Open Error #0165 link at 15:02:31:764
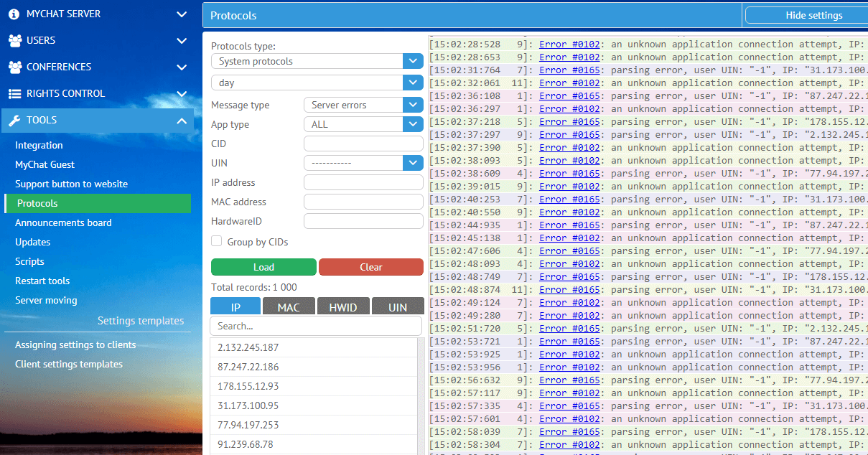The height and width of the screenshot is (455, 868). (569, 70)
